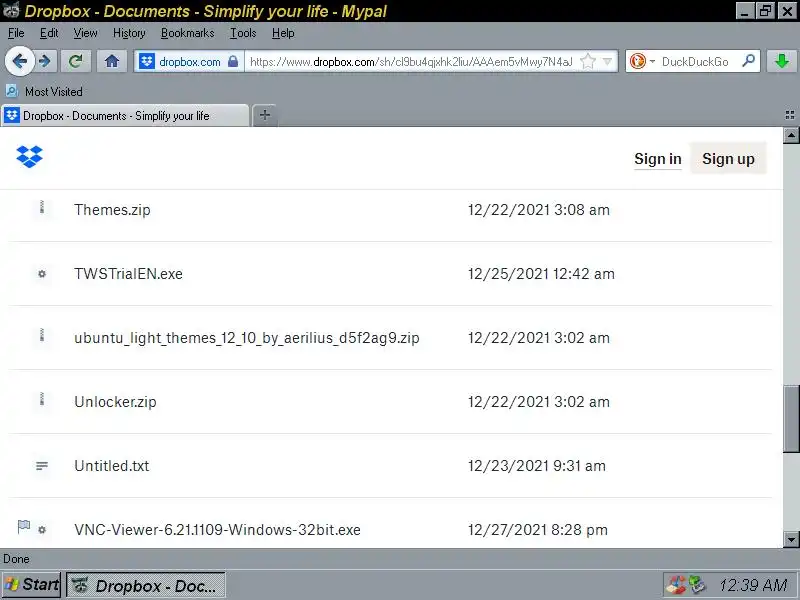Open the Help menu

coord(283,33)
